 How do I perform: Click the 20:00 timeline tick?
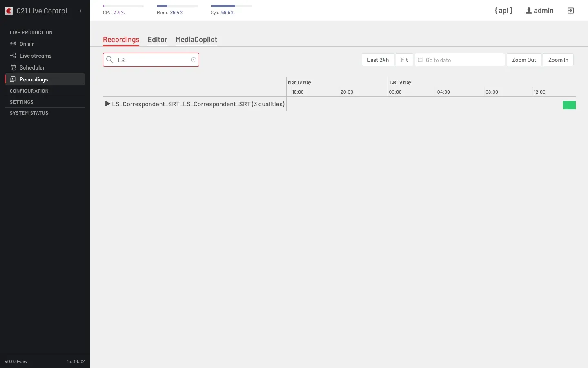coord(347,92)
